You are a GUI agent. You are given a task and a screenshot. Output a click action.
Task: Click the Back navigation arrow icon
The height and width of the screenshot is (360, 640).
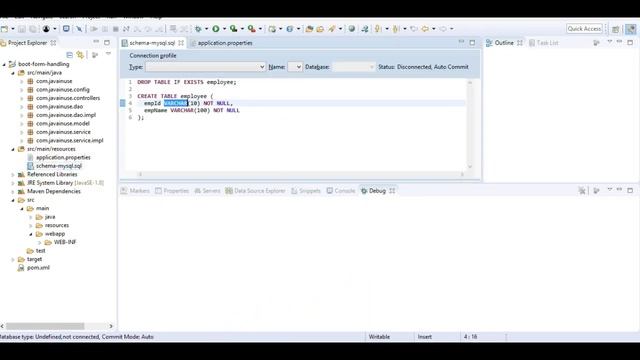pyautogui.click(x=425, y=29)
